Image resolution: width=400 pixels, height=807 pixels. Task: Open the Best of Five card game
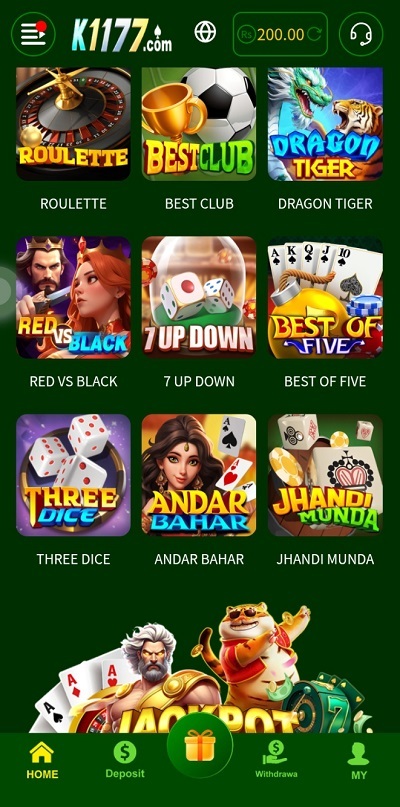[x=325, y=297]
